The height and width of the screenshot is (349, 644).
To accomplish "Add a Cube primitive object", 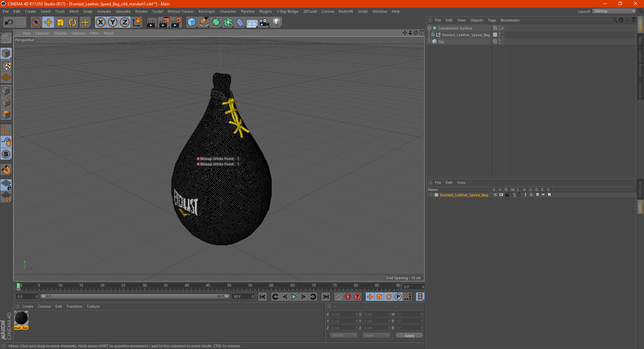I will (192, 22).
